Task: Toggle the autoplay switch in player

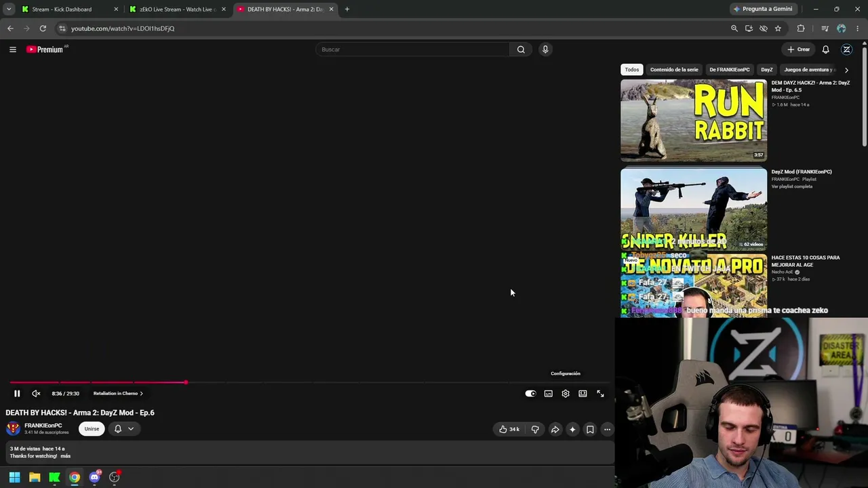Action: tap(530, 393)
